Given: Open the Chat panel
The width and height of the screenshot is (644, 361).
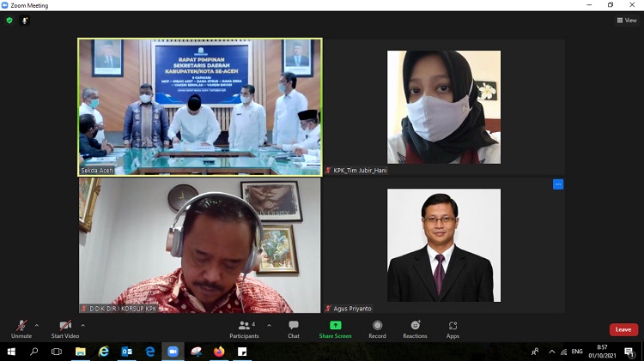Looking at the screenshot, I should (x=294, y=329).
